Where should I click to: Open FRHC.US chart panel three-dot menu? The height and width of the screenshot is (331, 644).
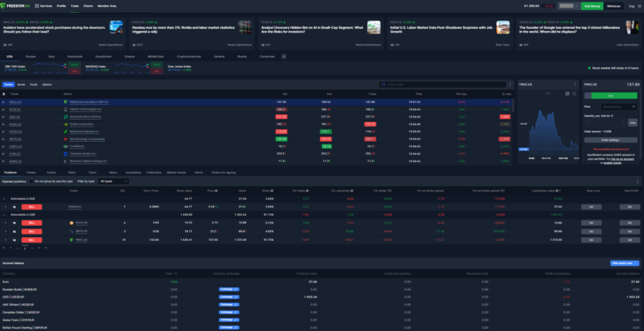(575, 84)
